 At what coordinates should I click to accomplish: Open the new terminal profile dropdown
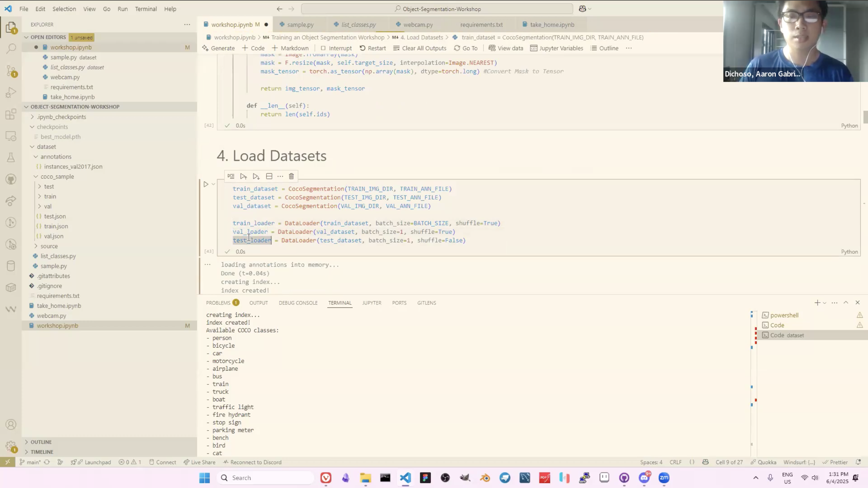pyautogui.click(x=825, y=303)
